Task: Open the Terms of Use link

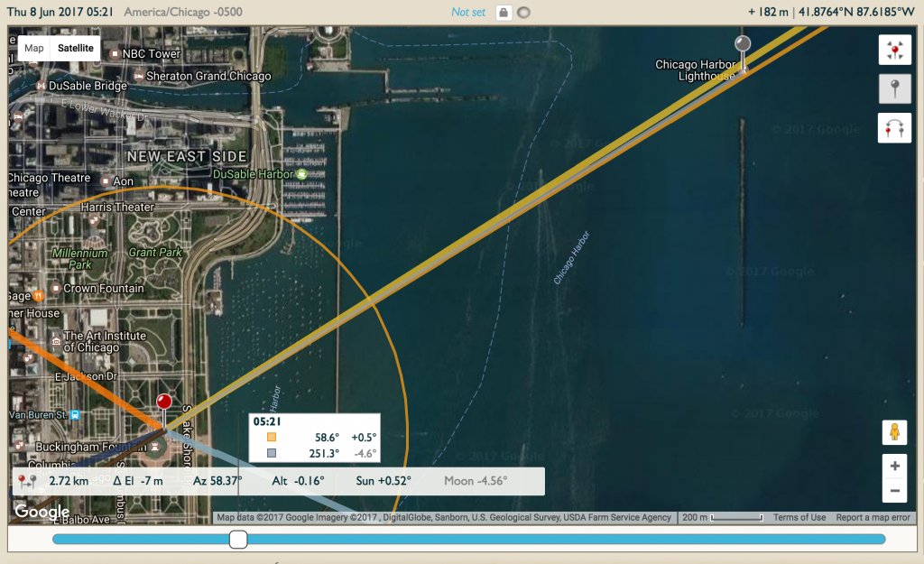Action: 799,517
